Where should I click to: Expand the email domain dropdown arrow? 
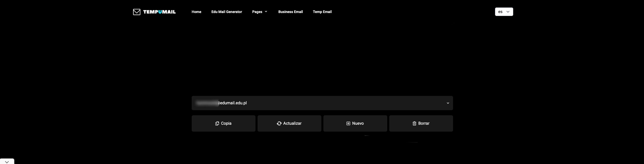[x=448, y=103]
